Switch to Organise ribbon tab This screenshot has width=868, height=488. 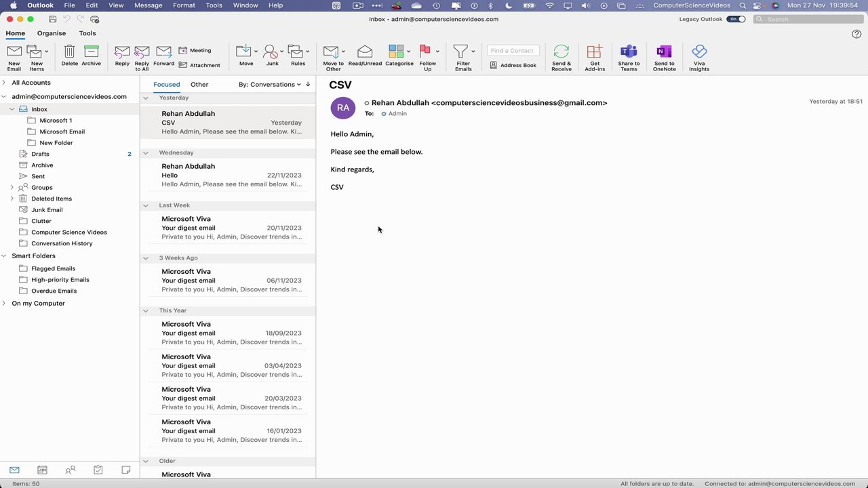click(x=52, y=33)
